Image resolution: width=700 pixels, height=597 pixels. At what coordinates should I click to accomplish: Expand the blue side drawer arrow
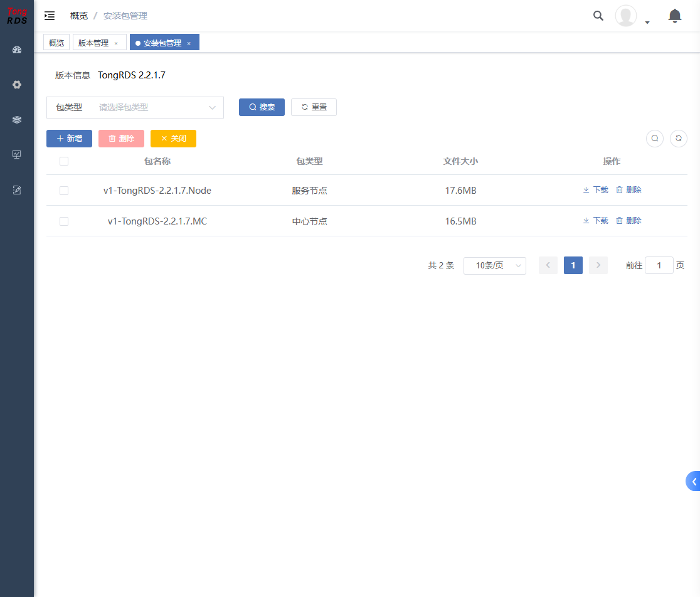pyautogui.click(x=693, y=481)
